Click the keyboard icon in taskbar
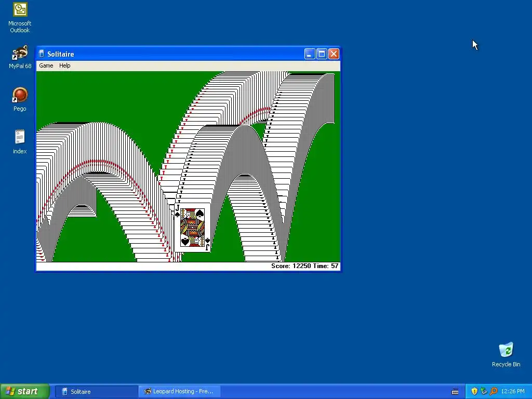This screenshot has height=399, width=532. (455, 392)
